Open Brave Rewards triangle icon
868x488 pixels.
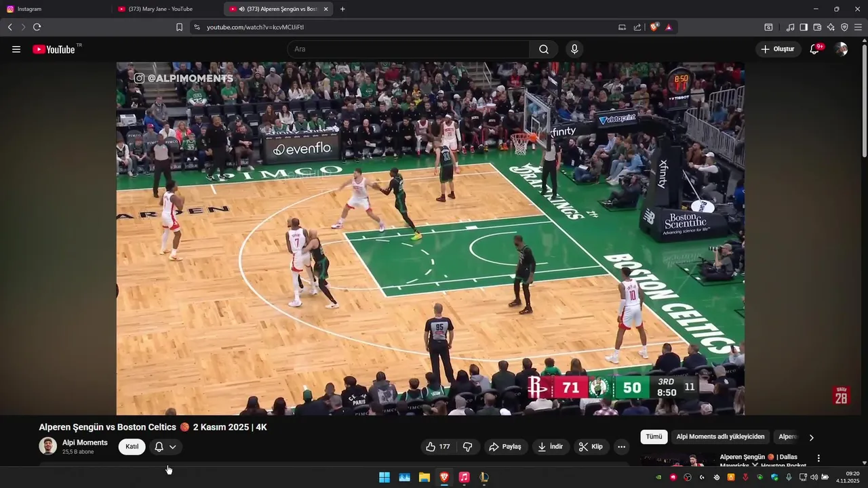point(669,27)
